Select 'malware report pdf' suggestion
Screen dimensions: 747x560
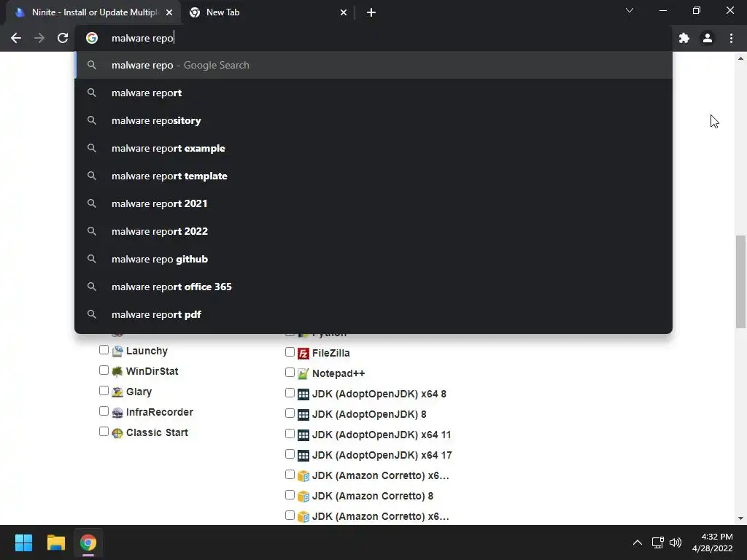373,314
